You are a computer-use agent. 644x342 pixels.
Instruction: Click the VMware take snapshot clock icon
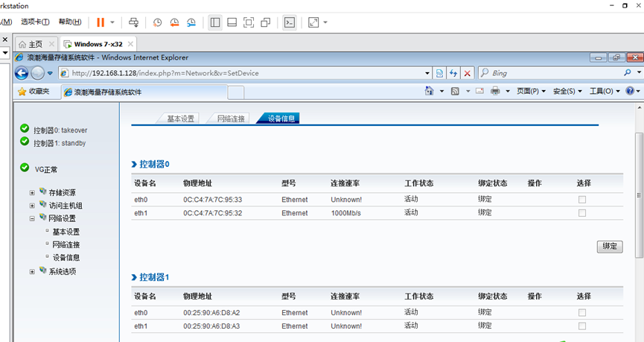[x=157, y=22]
